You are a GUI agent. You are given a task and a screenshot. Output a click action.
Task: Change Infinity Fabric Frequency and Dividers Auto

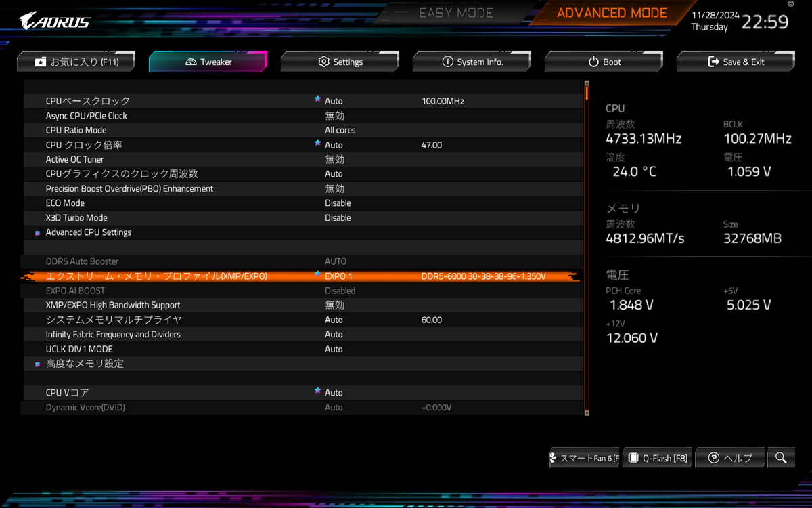point(334,335)
